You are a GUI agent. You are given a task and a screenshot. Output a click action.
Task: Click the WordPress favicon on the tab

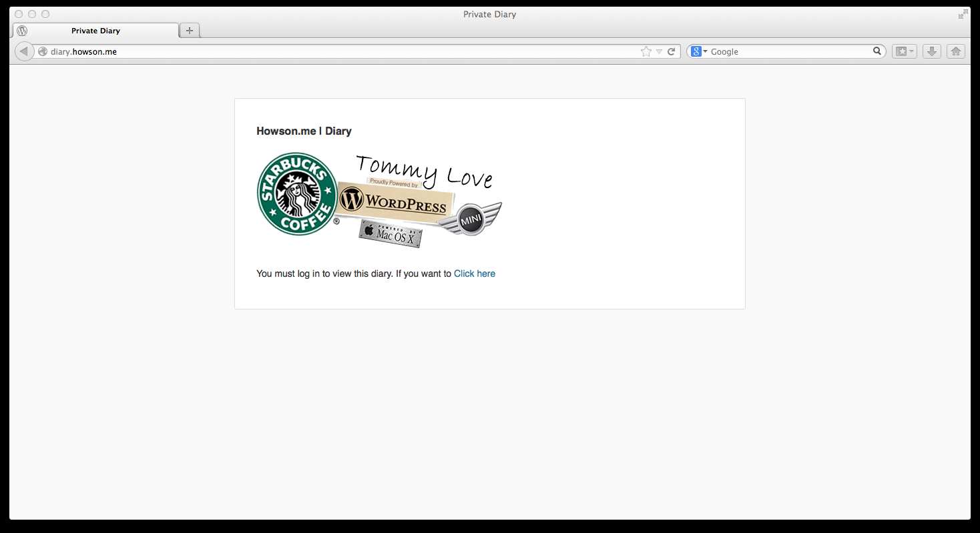pyautogui.click(x=22, y=31)
